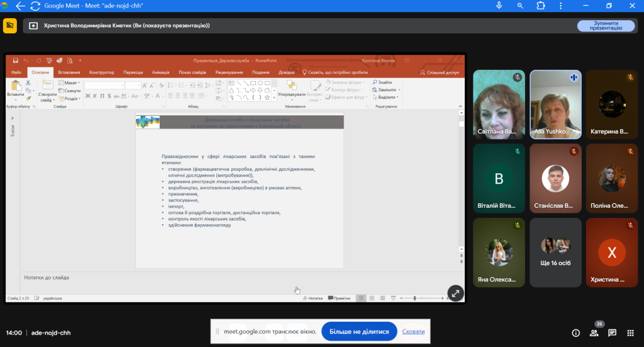Open the chat with everyone icon
This screenshot has width=644, height=347.
point(612,333)
